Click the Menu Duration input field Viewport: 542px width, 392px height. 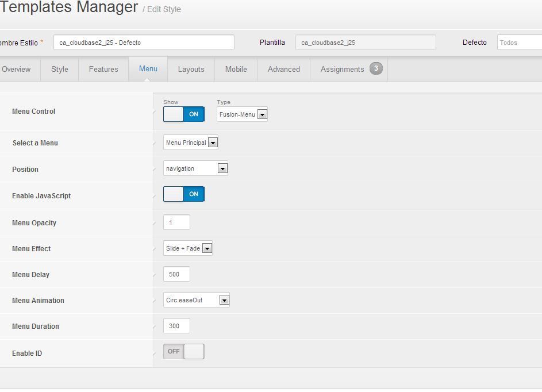176,326
